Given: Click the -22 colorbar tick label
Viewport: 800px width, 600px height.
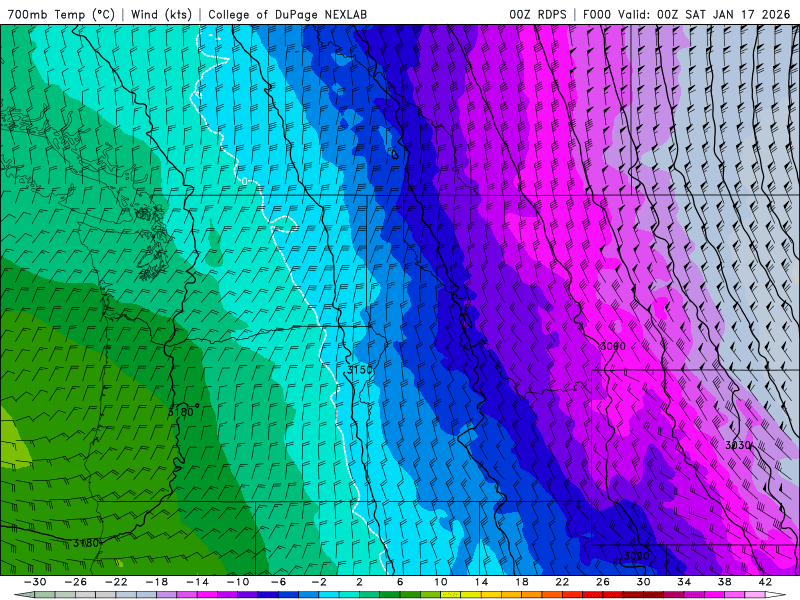Looking at the screenshot, I should click(116, 582).
